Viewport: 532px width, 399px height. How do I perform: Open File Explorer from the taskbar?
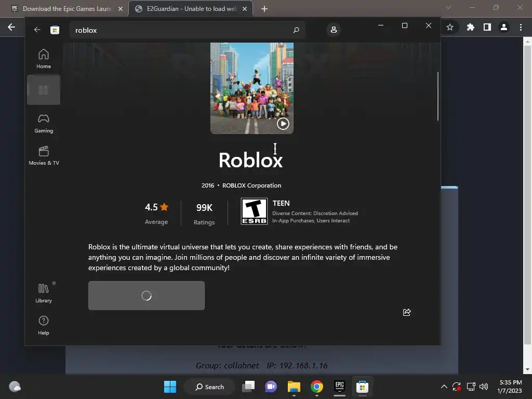[294, 387]
